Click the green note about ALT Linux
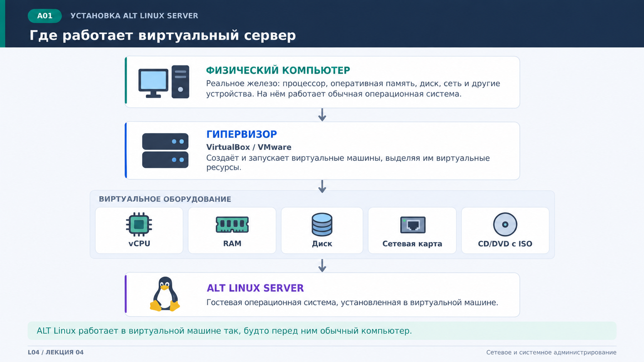 point(322,331)
